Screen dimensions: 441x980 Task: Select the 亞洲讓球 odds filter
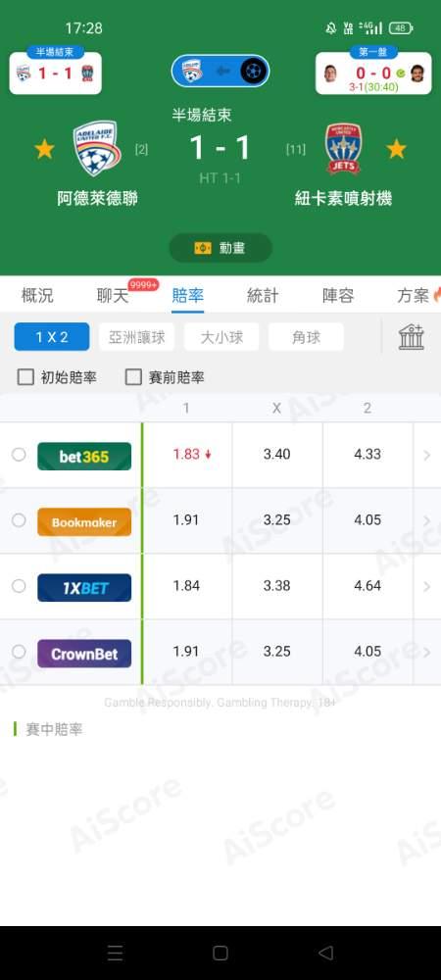(x=137, y=337)
